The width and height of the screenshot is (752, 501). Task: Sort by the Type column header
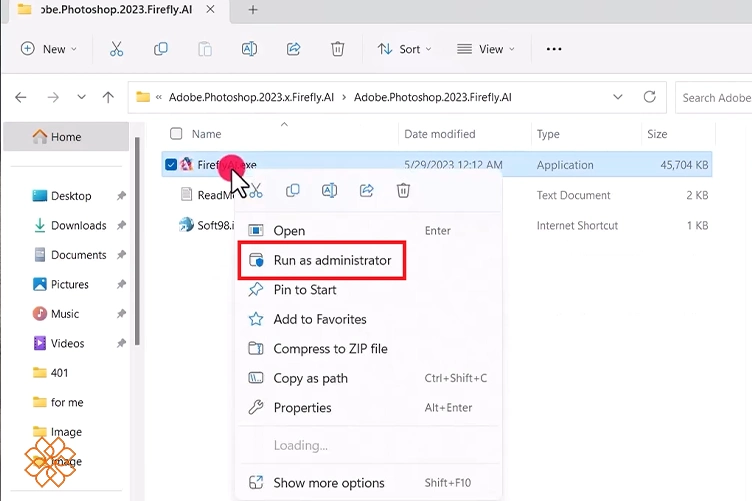click(548, 134)
